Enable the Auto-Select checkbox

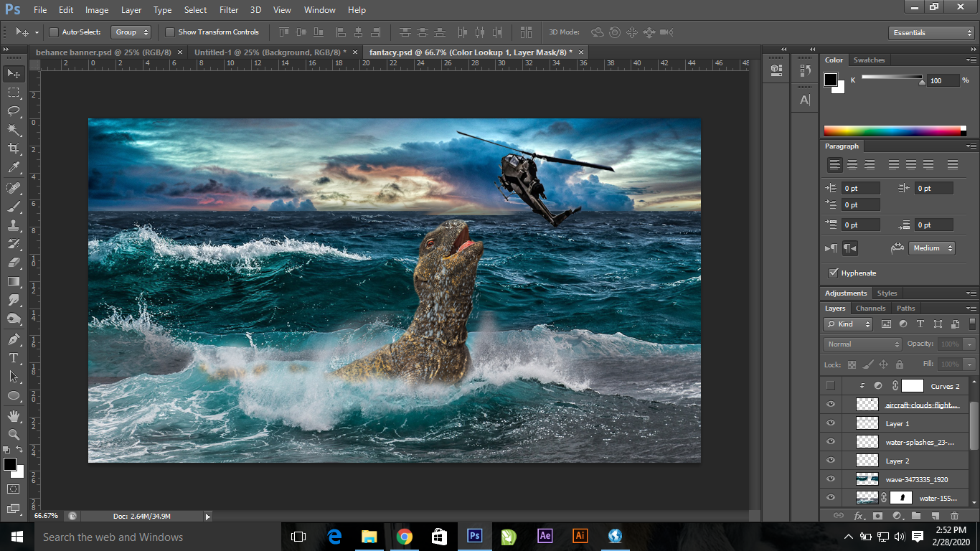click(54, 32)
